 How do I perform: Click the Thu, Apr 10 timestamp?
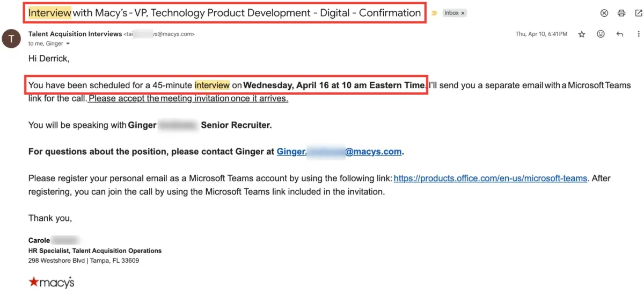[x=541, y=34]
